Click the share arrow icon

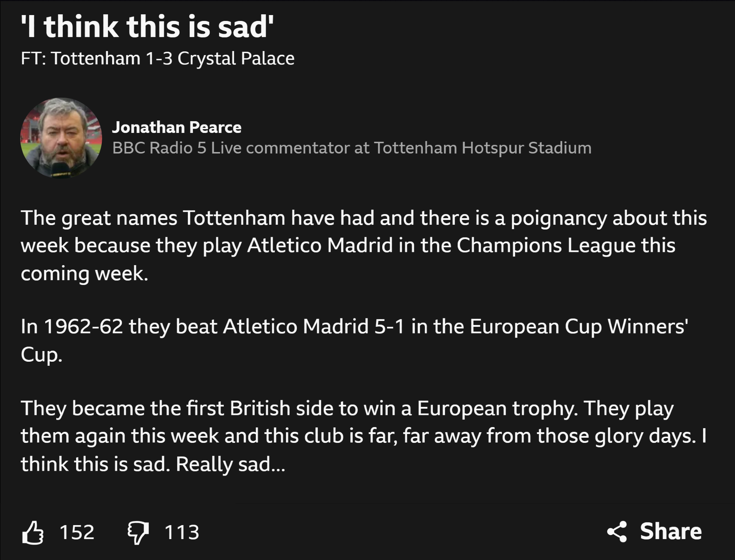coord(617,531)
